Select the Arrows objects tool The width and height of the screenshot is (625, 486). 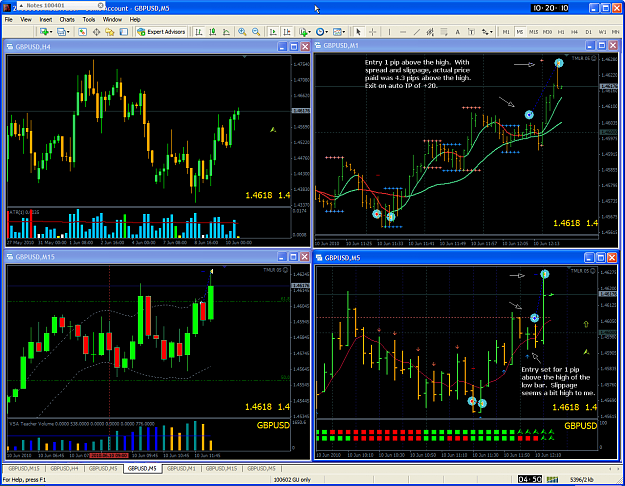(x=485, y=32)
